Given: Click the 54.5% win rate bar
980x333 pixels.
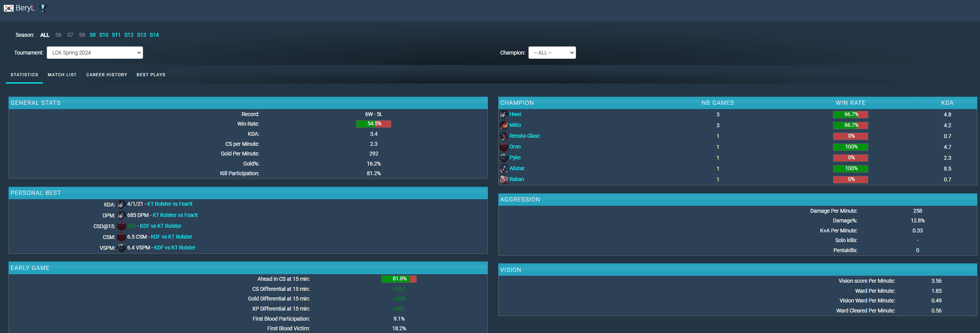Looking at the screenshot, I should coord(373,124).
